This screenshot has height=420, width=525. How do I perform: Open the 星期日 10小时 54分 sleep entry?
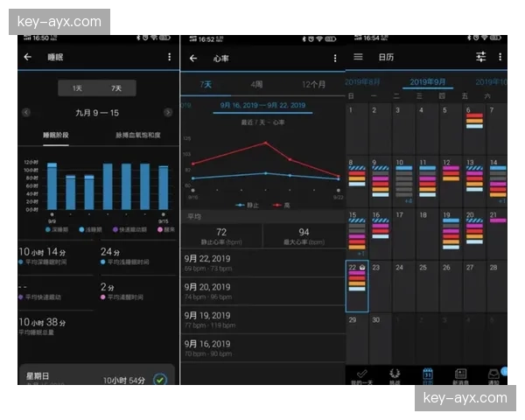tap(97, 375)
